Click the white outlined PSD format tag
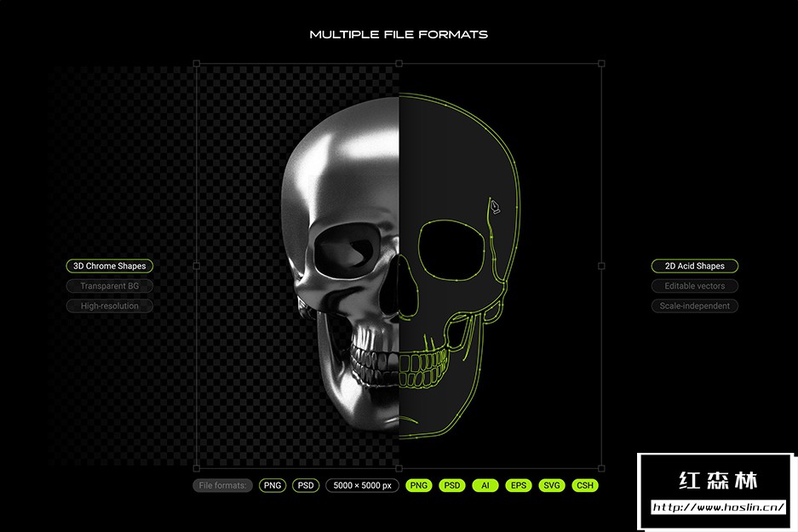Image resolution: width=798 pixels, height=532 pixels. tap(306, 485)
